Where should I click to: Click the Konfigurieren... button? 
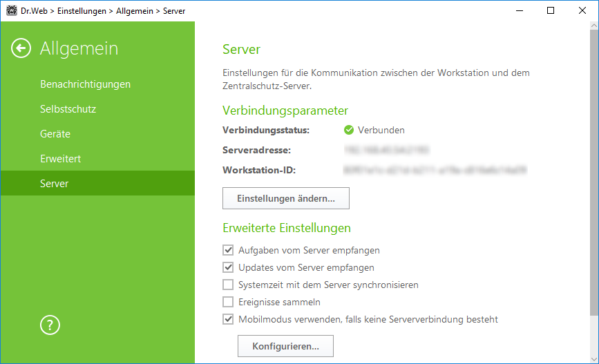(x=285, y=346)
